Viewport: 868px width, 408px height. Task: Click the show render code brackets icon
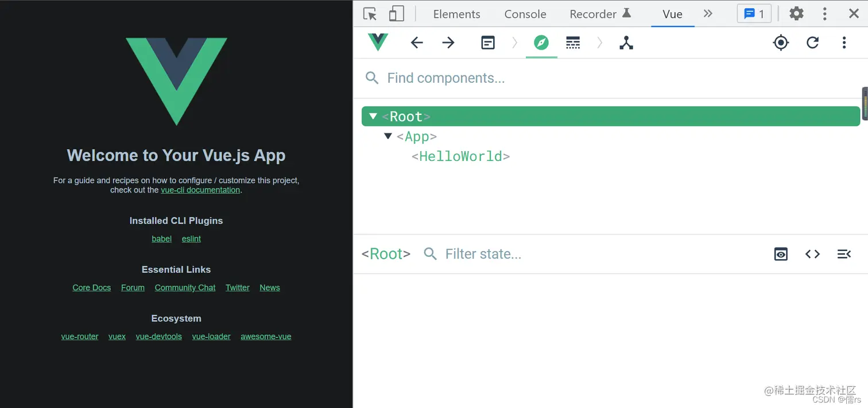(x=812, y=254)
